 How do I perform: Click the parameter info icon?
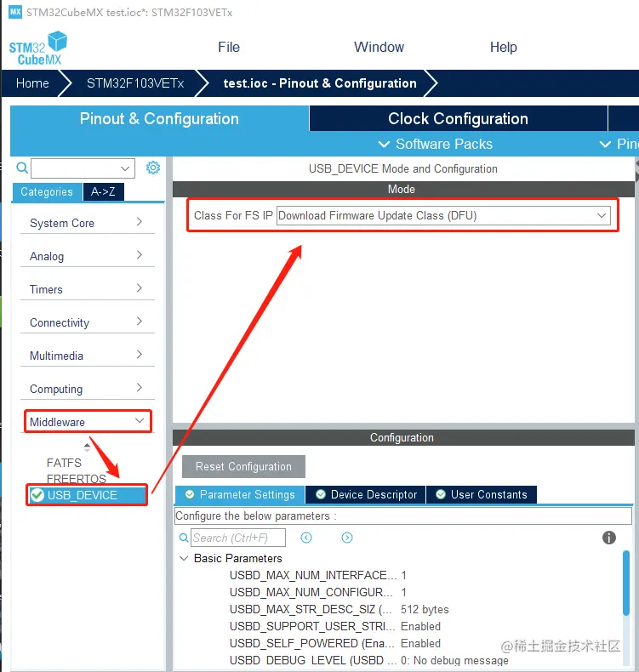click(609, 538)
